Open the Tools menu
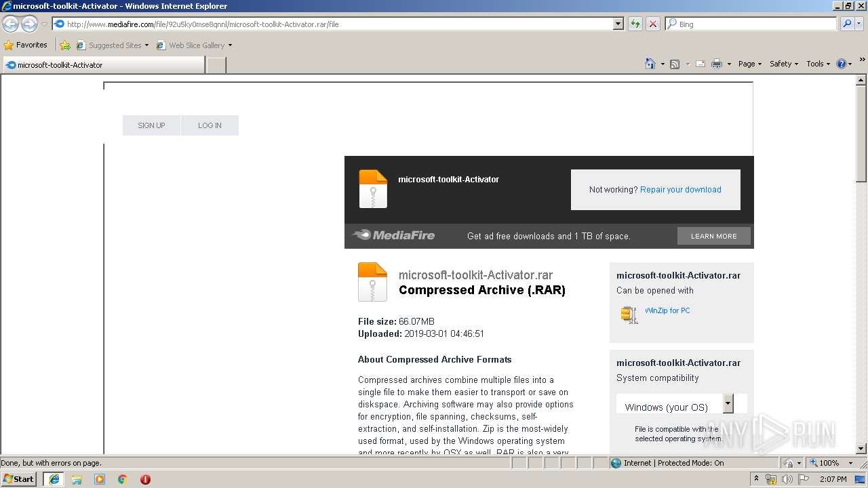The image size is (868, 488). pos(818,64)
